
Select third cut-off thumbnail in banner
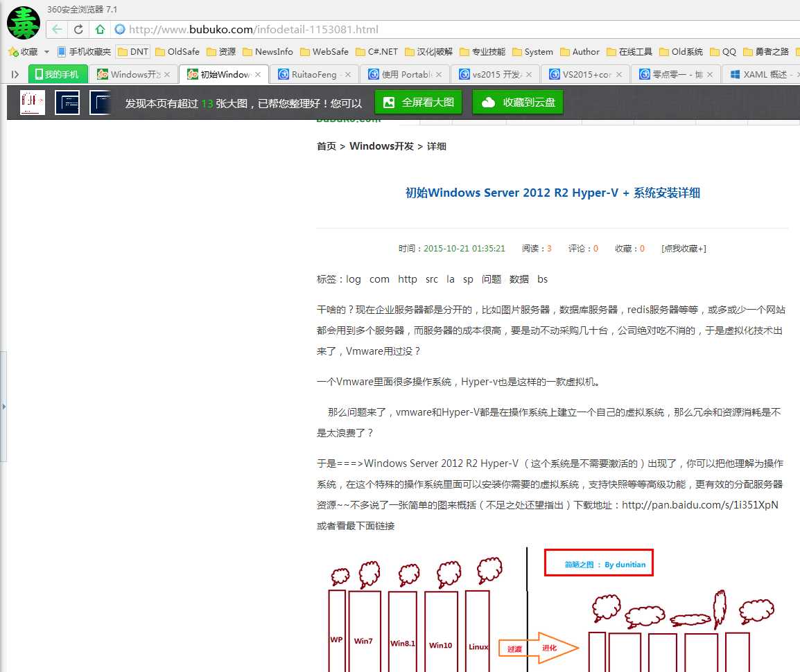click(101, 103)
